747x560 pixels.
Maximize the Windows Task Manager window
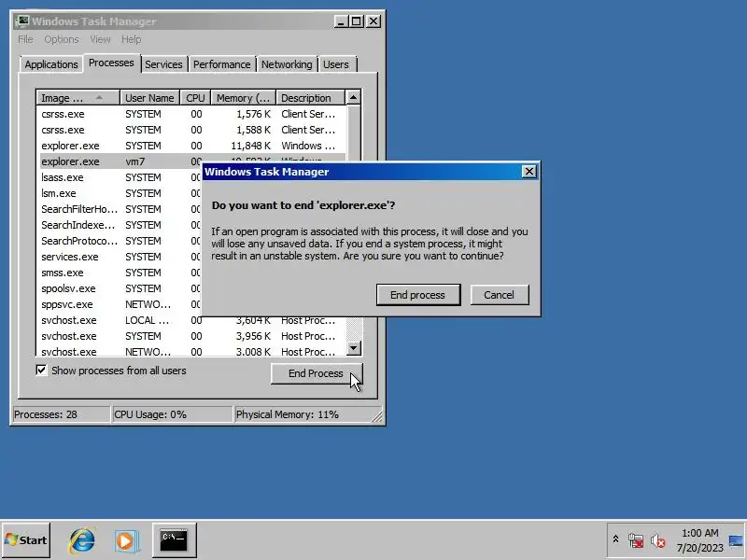(357, 21)
